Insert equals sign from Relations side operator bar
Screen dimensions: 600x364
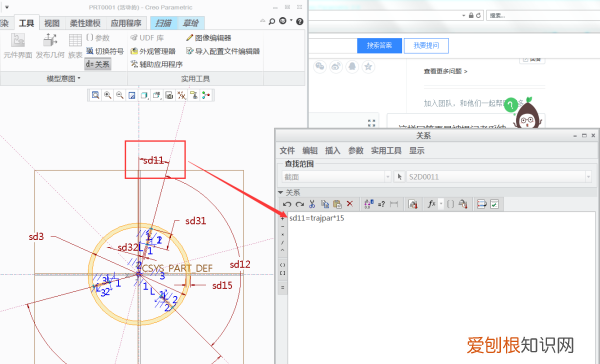click(282, 287)
